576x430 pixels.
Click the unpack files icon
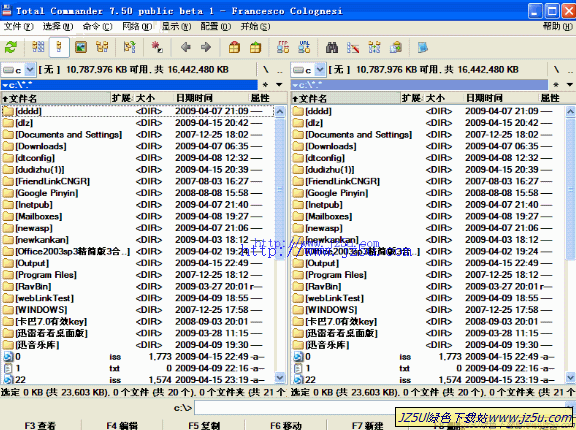tap(255, 47)
